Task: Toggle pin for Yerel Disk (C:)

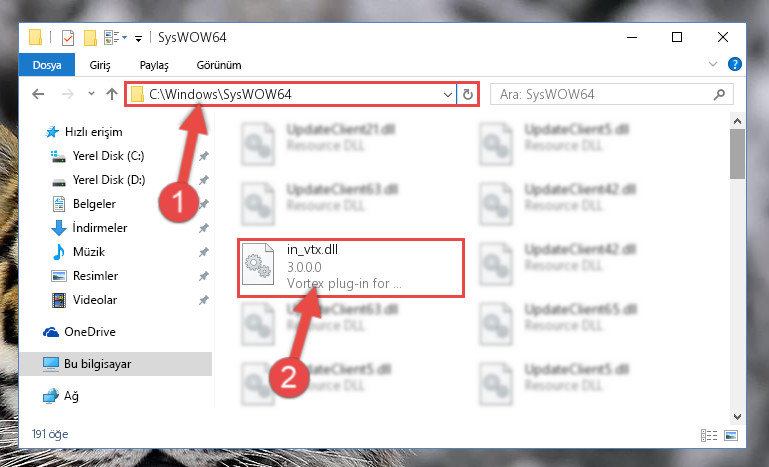Action: 204,156
